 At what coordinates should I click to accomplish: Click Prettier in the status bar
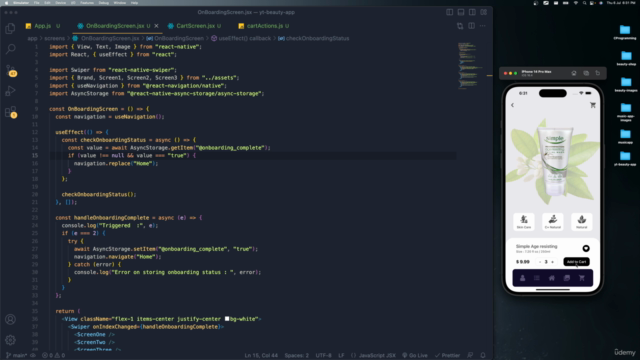coord(447,356)
